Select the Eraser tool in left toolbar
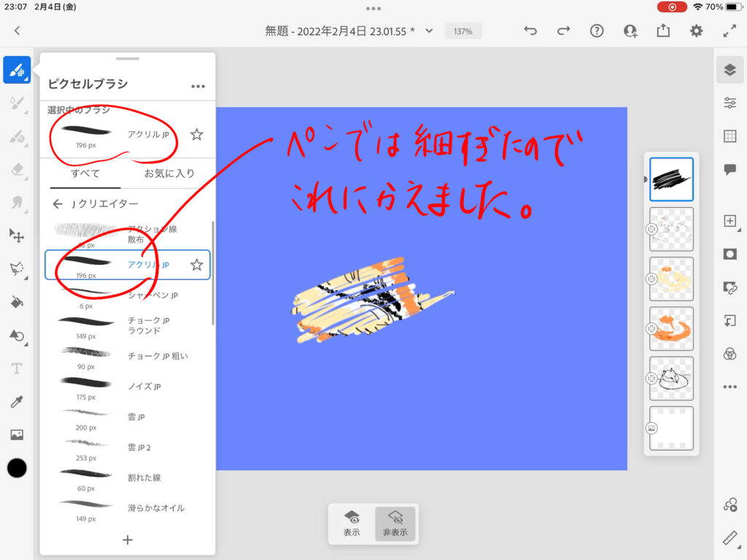The width and height of the screenshot is (747, 560). click(x=17, y=169)
